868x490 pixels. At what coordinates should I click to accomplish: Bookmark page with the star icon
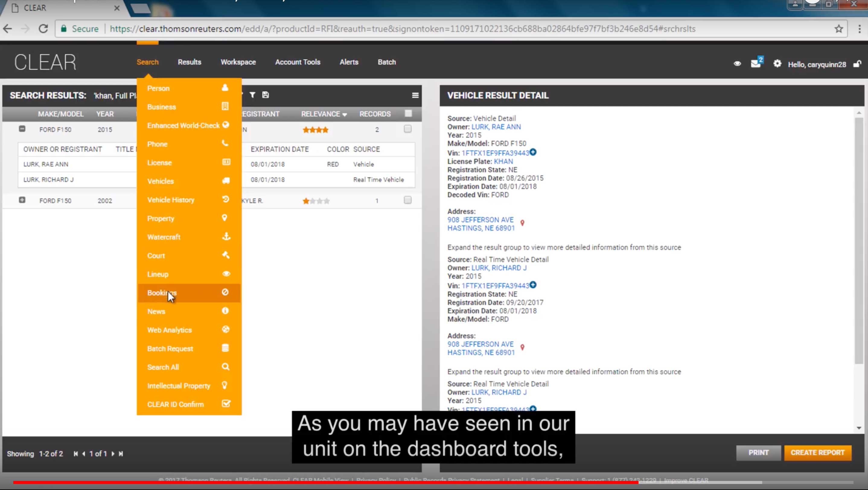coord(839,29)
